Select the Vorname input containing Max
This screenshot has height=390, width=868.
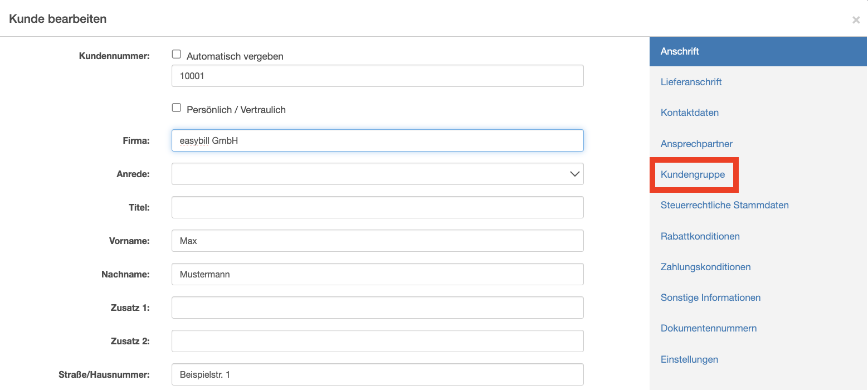[377, 241]
